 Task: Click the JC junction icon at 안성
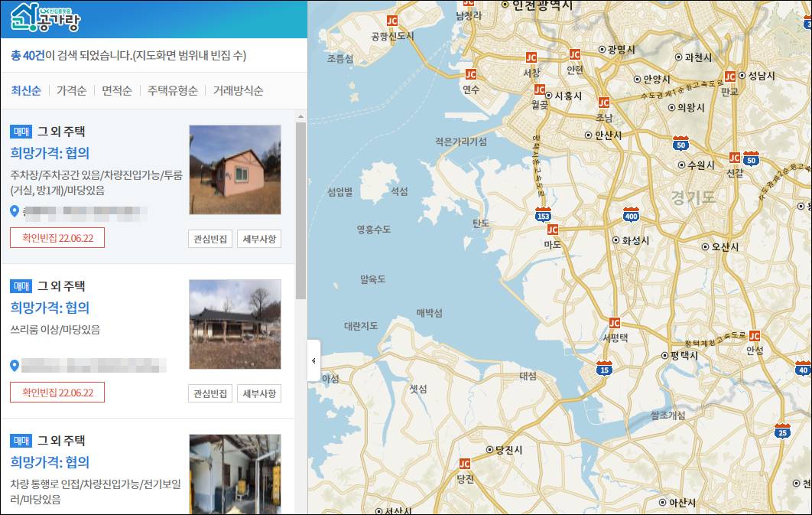[755, 336]
